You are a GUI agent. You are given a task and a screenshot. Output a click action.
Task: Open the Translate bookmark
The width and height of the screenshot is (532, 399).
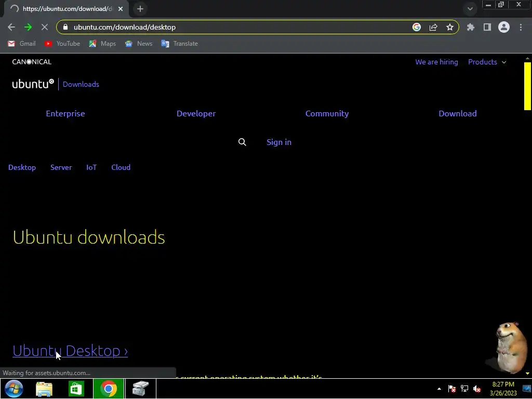click(179, 44)
